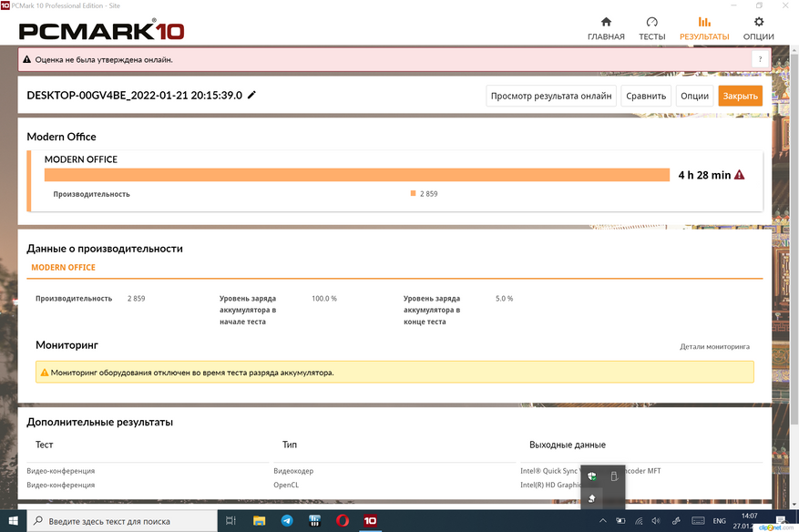Screen dimensions: 799x532
Task: Click the orange legend square next to 2 859
Action: click(414, 193)
